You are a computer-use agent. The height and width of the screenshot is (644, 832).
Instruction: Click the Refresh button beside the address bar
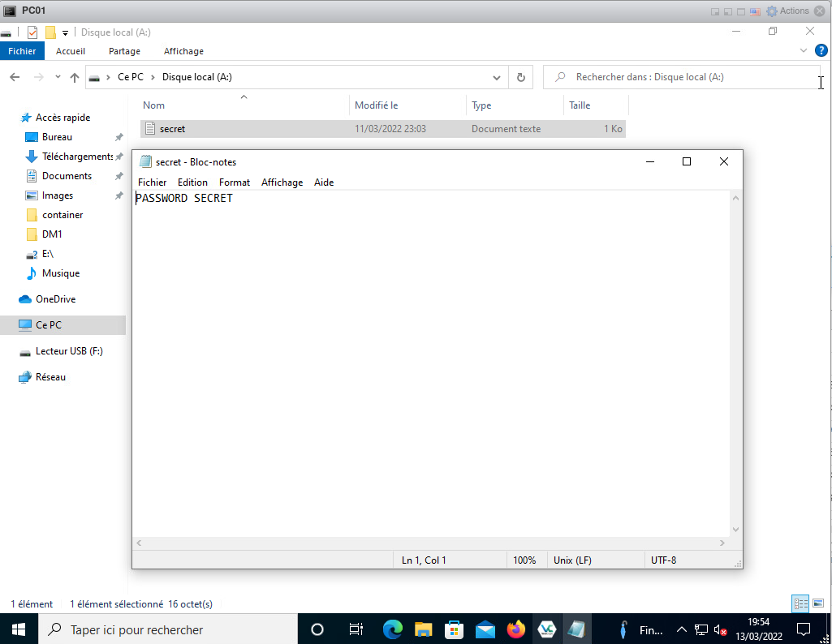[x=521, y=77]
